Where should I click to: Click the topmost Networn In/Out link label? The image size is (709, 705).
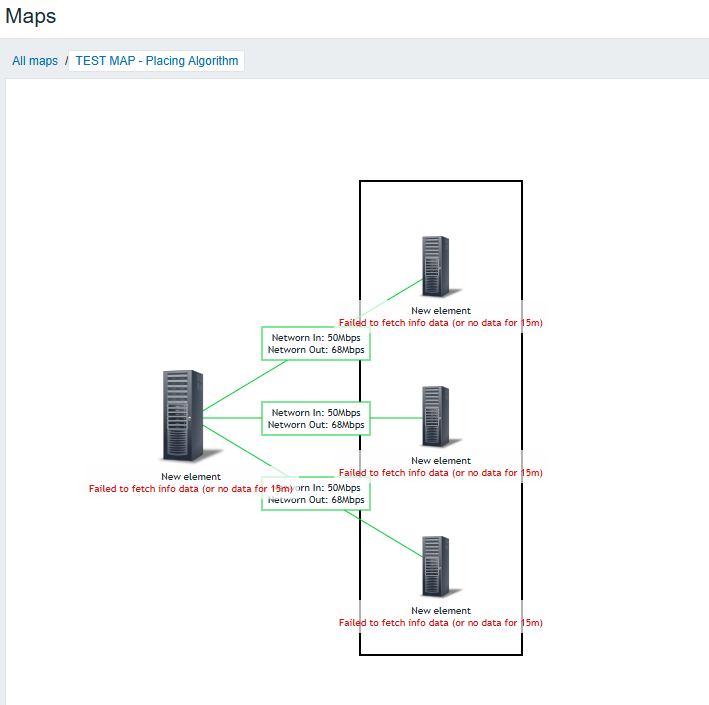(316, 344)
